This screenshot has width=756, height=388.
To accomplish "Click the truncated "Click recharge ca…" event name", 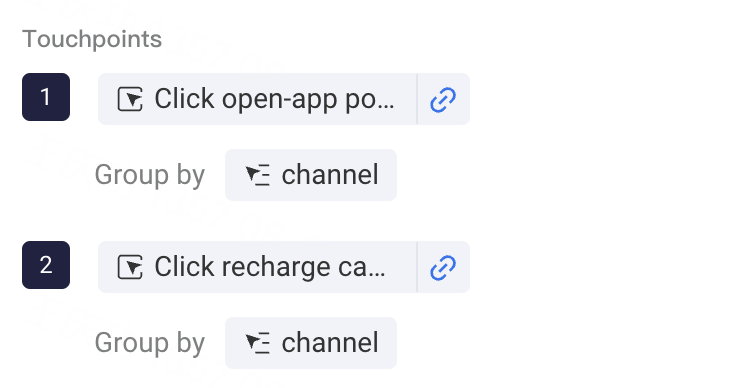I will (270, 268).
